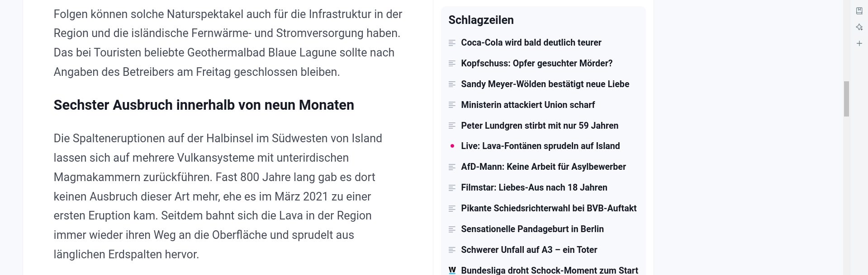Open 'Sensationelle Pandageburt in Berlin' headline

pyautogui.click(x=532, y=229)
